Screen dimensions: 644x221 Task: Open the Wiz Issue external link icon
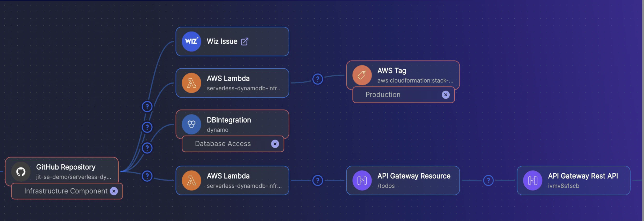[x=245, y=41]
